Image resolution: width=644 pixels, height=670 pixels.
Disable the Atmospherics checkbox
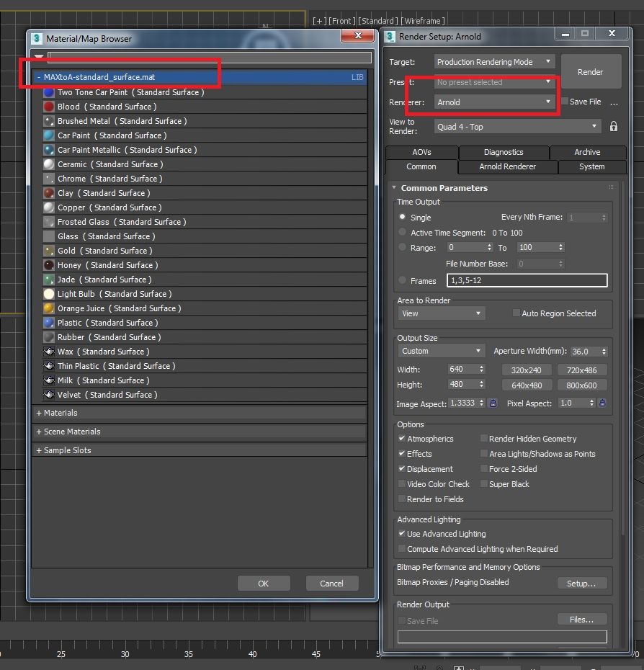402,439
